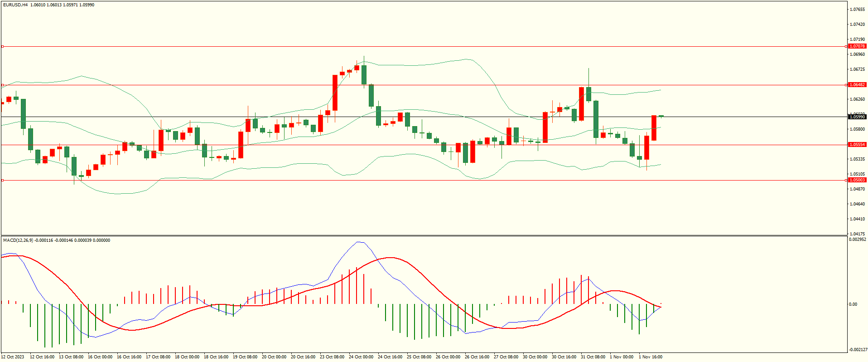
Task: Click the 1.05554 price level tag
Action: pos(857,145)
